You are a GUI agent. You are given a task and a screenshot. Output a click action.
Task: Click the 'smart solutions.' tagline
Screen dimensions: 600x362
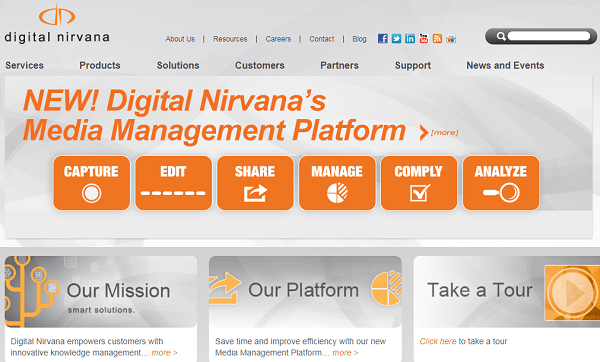click(x=101, y=310)
